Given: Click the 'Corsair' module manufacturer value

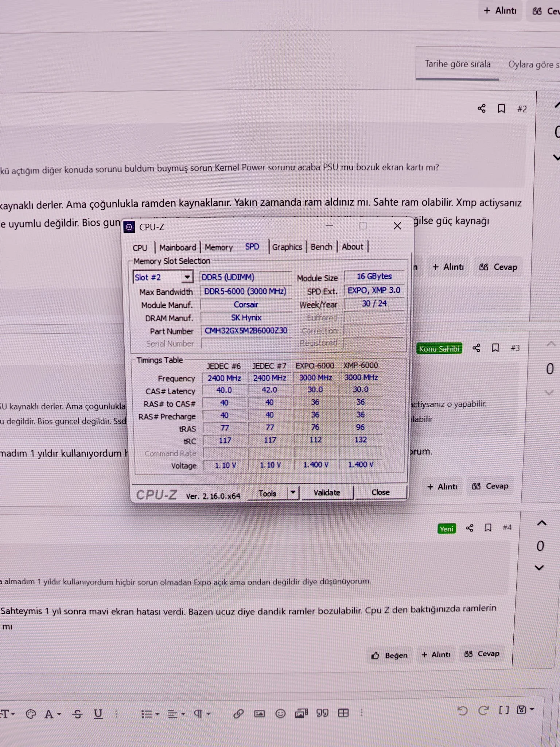Looking at the screenshot, I should pyautogui.click(x=246, y=305).
